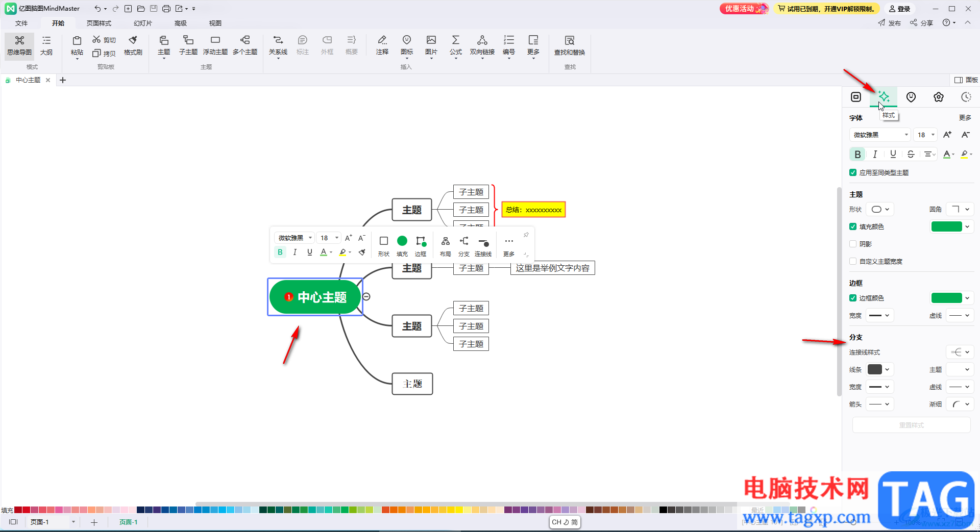Uncheck fill color (填充颜色) checkbox

(853, 226)
